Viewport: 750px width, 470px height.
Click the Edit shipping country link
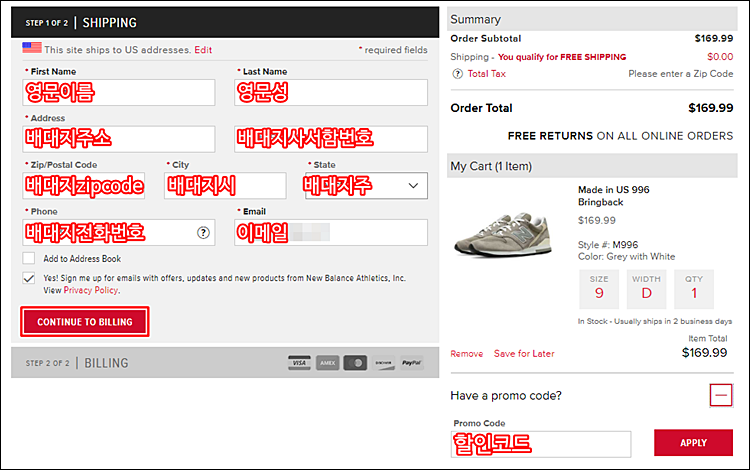click(x=203, y=50)
